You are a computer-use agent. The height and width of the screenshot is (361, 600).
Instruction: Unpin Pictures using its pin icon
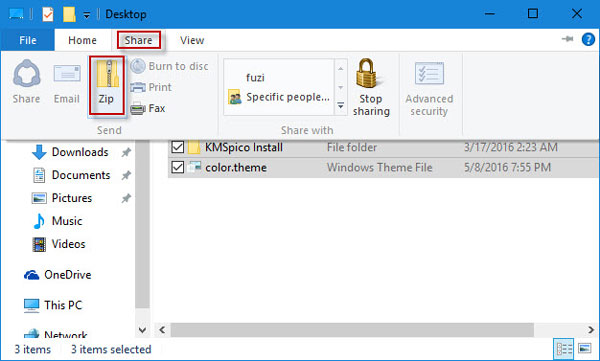126,198
